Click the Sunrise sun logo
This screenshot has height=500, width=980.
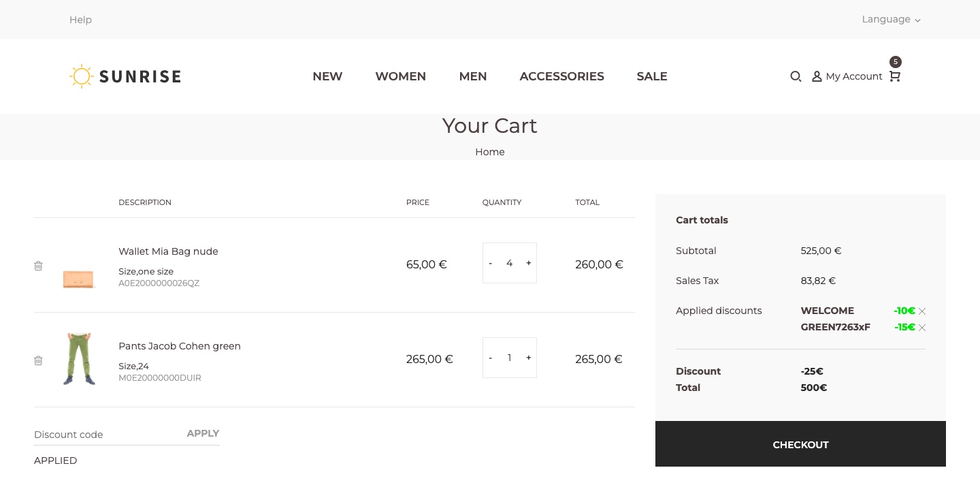click(82, 76)
